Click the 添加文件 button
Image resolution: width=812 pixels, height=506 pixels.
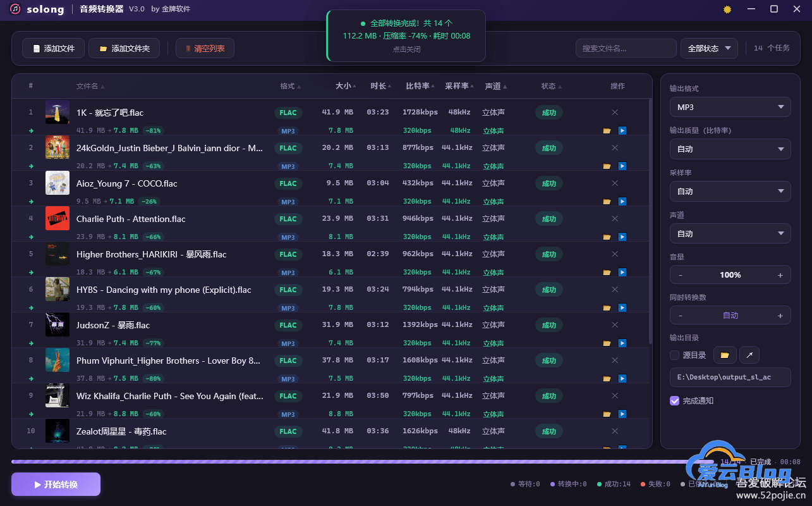pos(53,49)
